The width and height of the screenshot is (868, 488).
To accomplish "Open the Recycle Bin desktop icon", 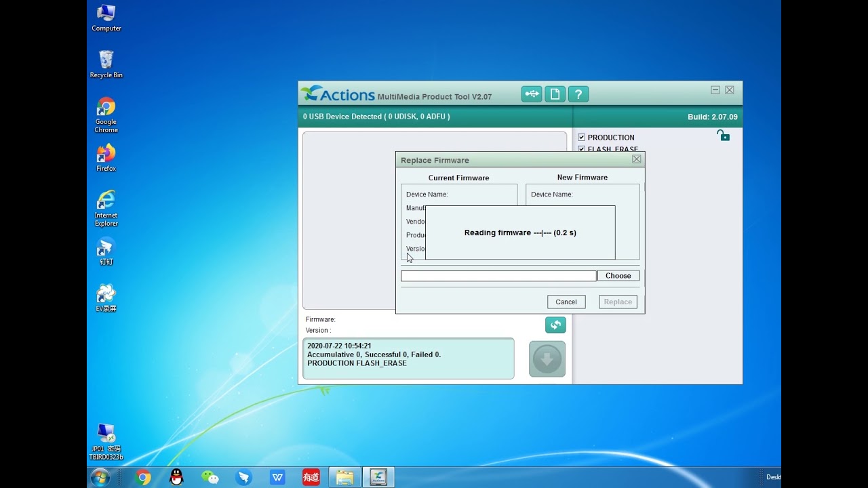I will (x=106, y=64).
